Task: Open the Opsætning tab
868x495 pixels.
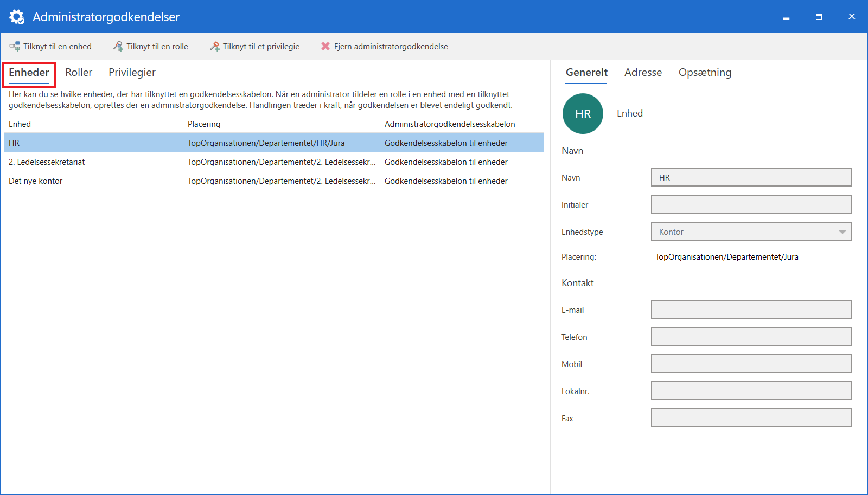Action: (705, 73)
